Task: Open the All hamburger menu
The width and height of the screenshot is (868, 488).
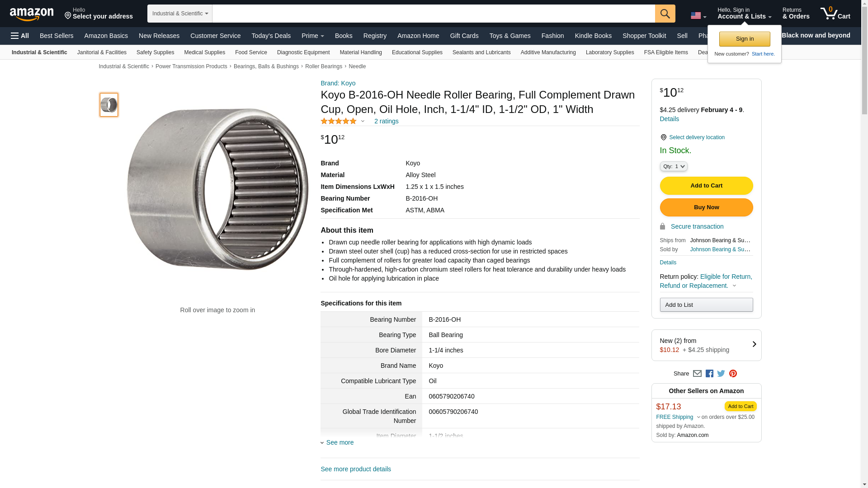Action: click(x=20, y=36)
